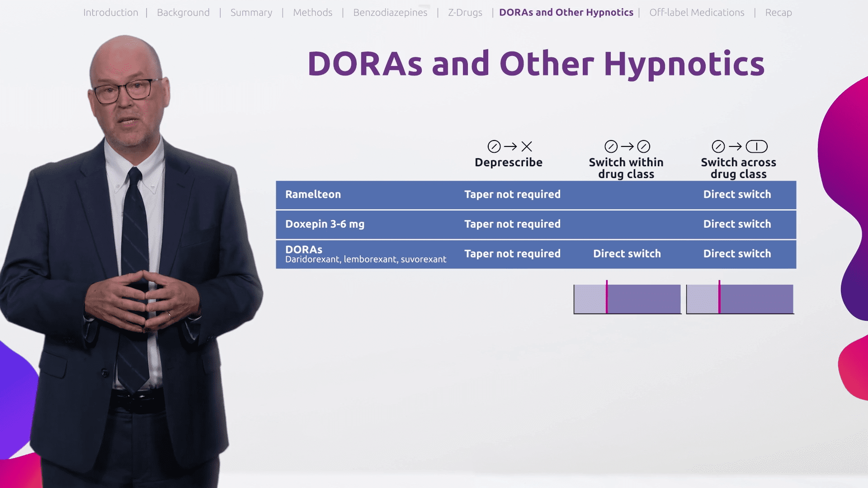Screen dimensions: 868x488
Task: Click the DORAs within-class Direct switch cell
Action: click(627, 254)
